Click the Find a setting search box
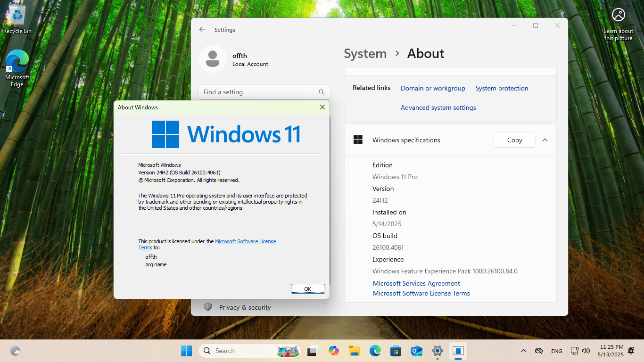644x362 pixels. [264, 92]
